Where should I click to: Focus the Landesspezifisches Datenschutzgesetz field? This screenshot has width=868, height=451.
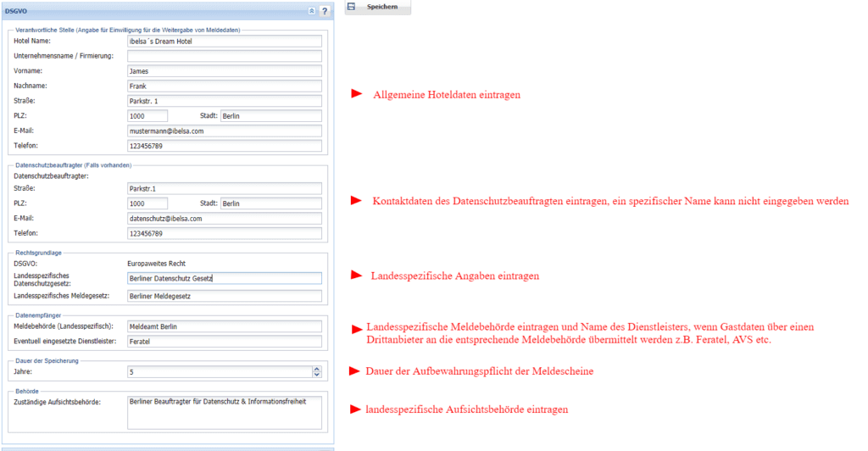(224, 278)
